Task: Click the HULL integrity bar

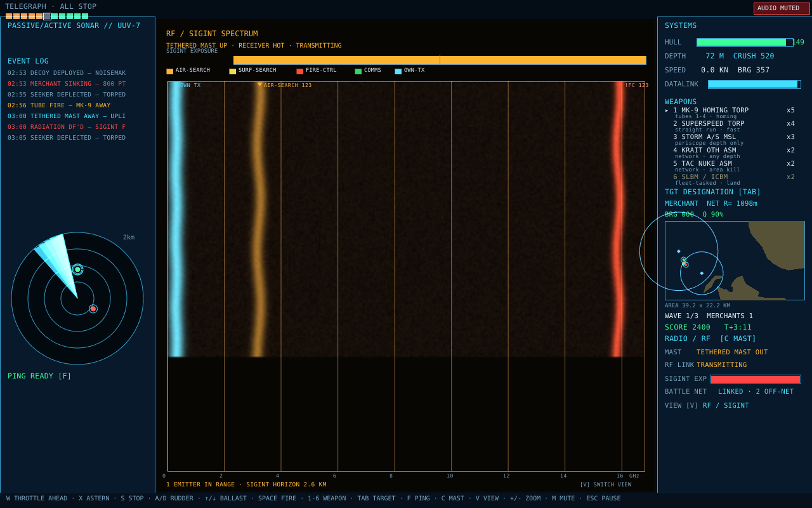Action: (745, 43)
